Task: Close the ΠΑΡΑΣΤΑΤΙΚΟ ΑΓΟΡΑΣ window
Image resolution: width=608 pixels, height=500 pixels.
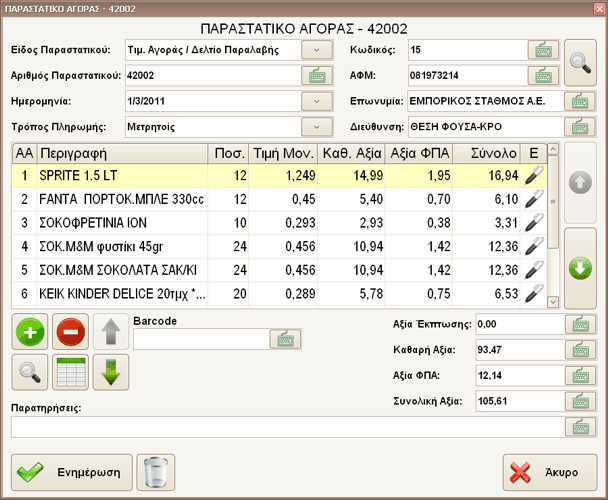Action: point(599,9)
